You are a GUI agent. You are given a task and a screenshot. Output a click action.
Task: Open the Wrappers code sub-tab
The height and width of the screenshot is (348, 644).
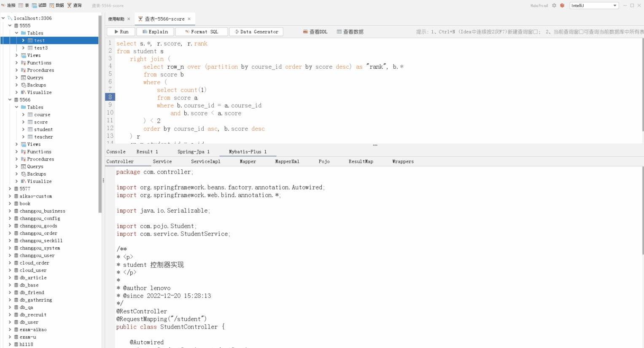point(403,161)
